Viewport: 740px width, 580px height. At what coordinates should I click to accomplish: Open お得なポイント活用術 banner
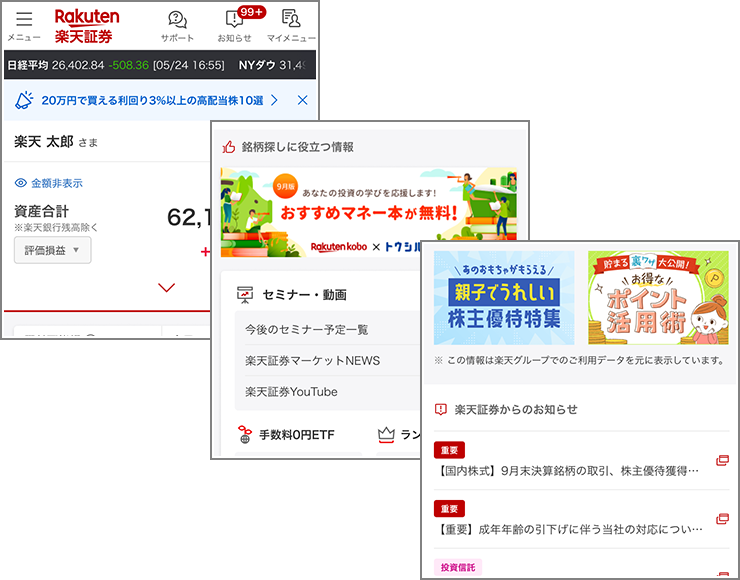pyautogui.click(x=658, y=298)
